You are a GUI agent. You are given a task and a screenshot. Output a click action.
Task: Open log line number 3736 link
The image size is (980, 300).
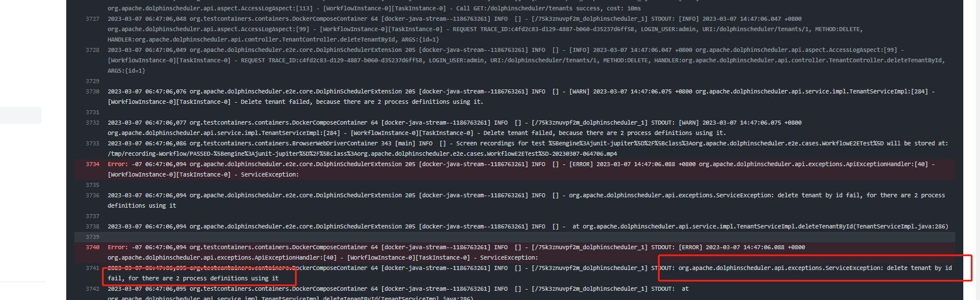click(92, 196)
